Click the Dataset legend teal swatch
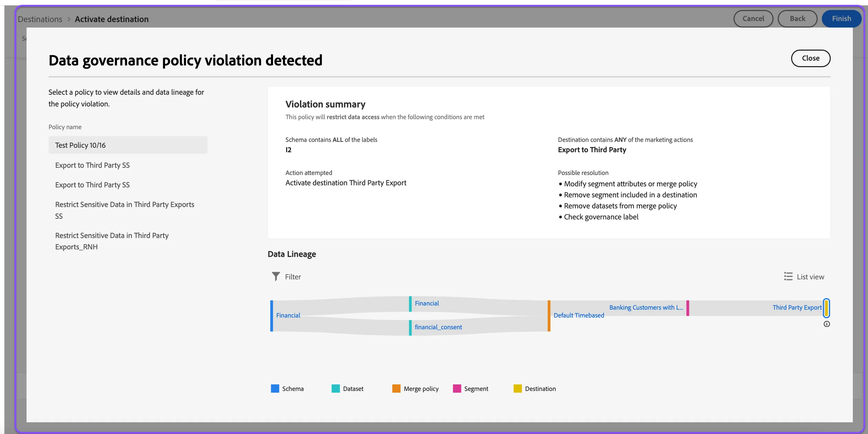 click(x=336, y=389)
